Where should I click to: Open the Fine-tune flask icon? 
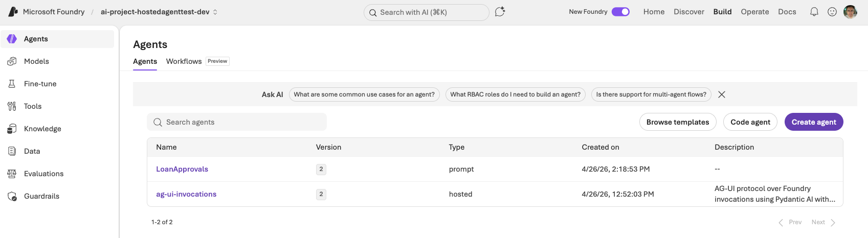point(12,84)
